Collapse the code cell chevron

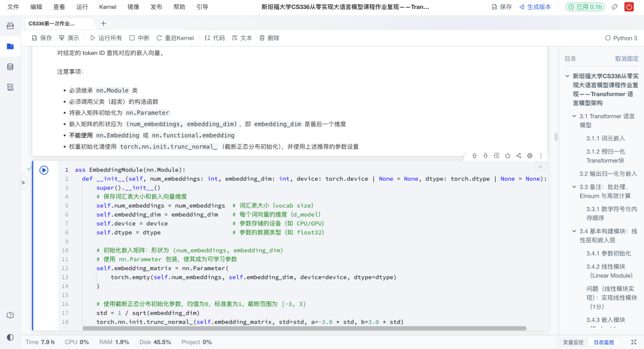[x=540, y=167]
